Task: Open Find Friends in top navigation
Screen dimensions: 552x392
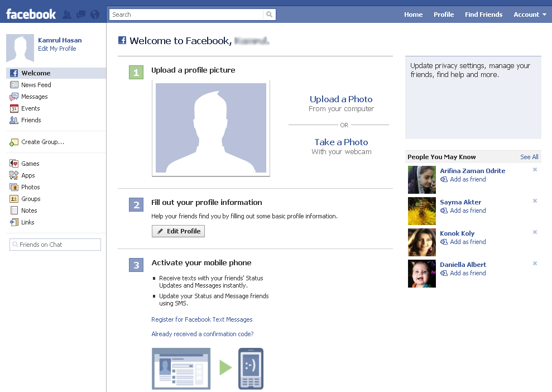Action: 483,15
